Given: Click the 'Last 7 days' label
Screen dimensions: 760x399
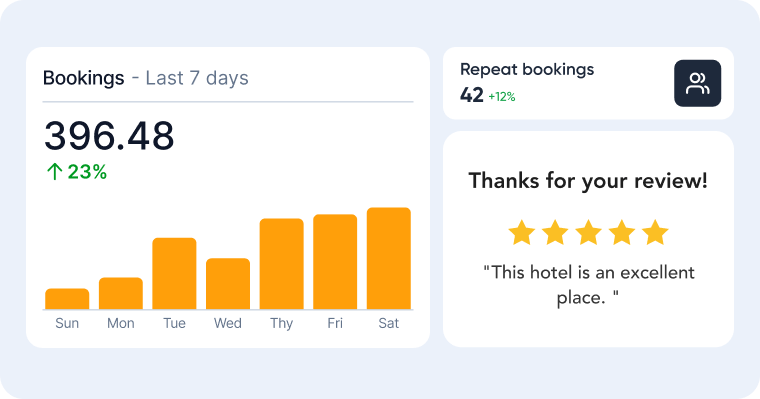Looking at the screenshot, I should 197,78.
